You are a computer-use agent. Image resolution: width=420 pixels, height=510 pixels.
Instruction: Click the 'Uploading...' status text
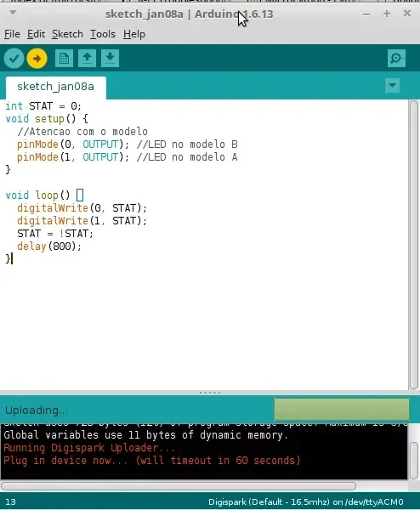pyautogui.click(x=37, y=411)
